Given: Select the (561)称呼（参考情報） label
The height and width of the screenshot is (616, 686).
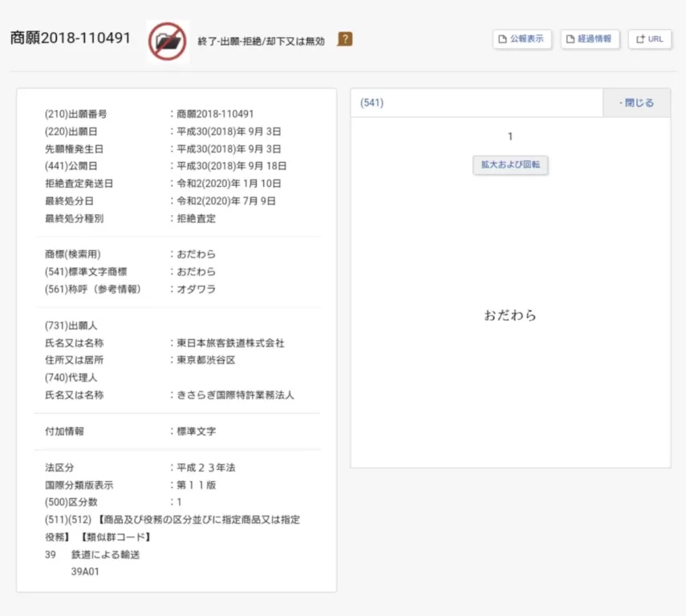Looking at the screenshot, I should click(x=93, y=290).
